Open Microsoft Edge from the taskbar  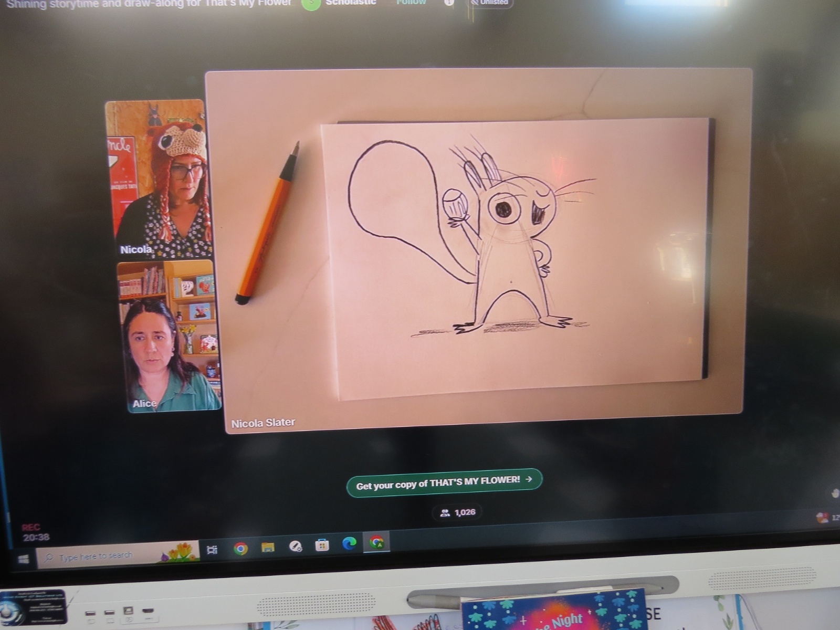pos(349,544)
